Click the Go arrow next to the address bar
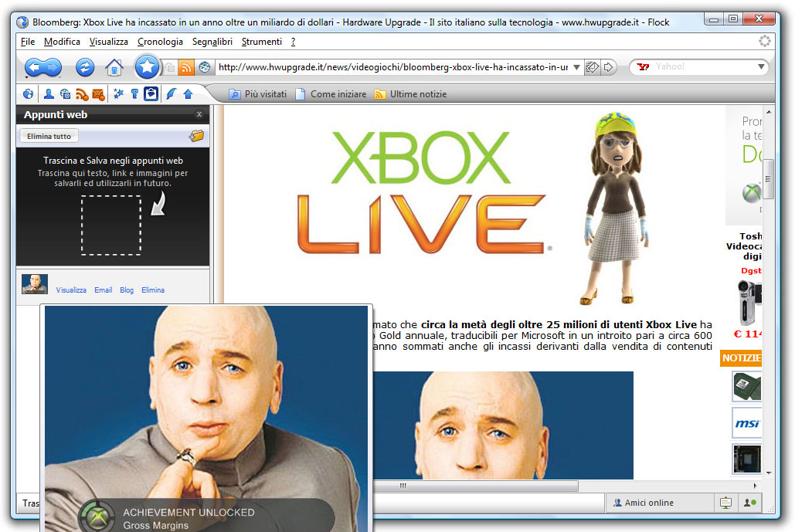The image size is (795, 532). click(x=609, y=67)
